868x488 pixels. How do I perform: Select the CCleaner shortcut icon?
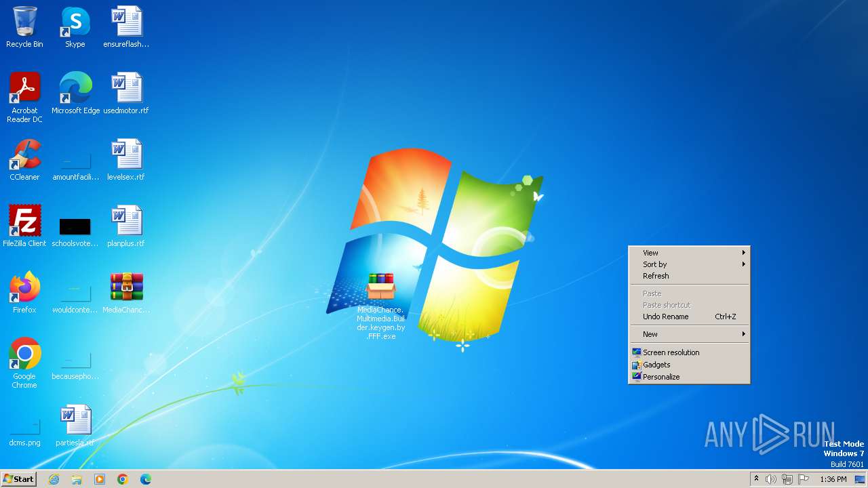pos(24,159)
